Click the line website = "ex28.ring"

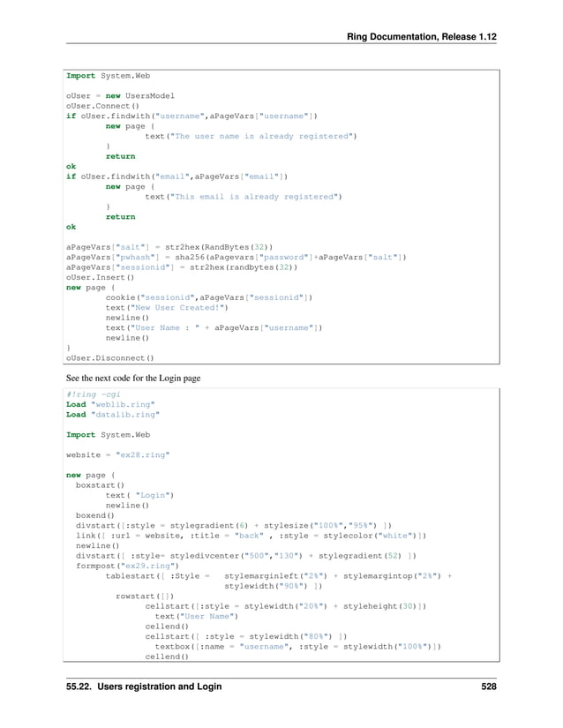point(118,455)
